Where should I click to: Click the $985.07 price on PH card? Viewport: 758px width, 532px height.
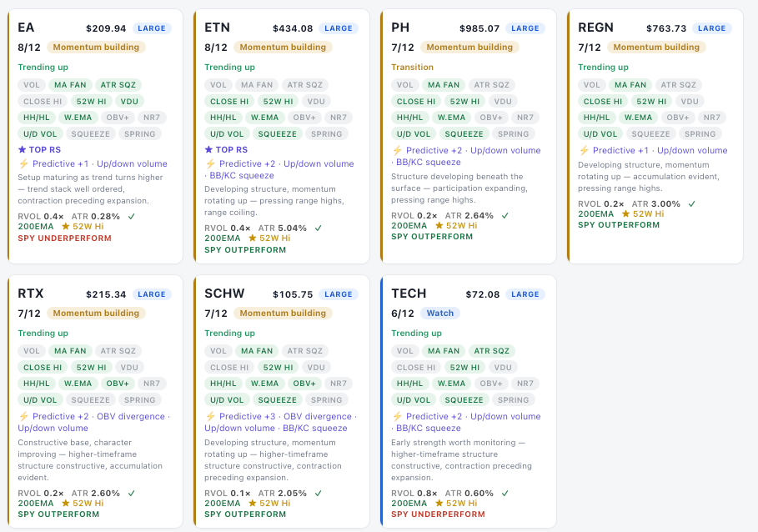click(x=479, y=28)
